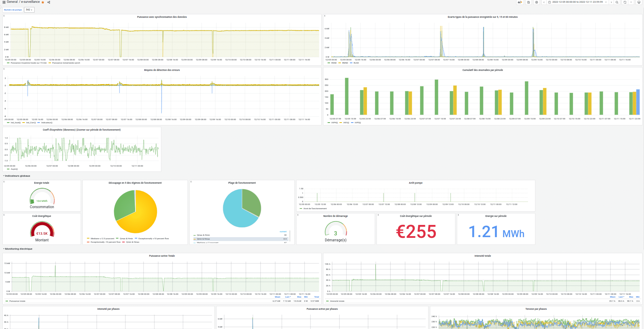Open the dashboards grid icon beside General
644x329 pixels.
[x=4, y=2]
